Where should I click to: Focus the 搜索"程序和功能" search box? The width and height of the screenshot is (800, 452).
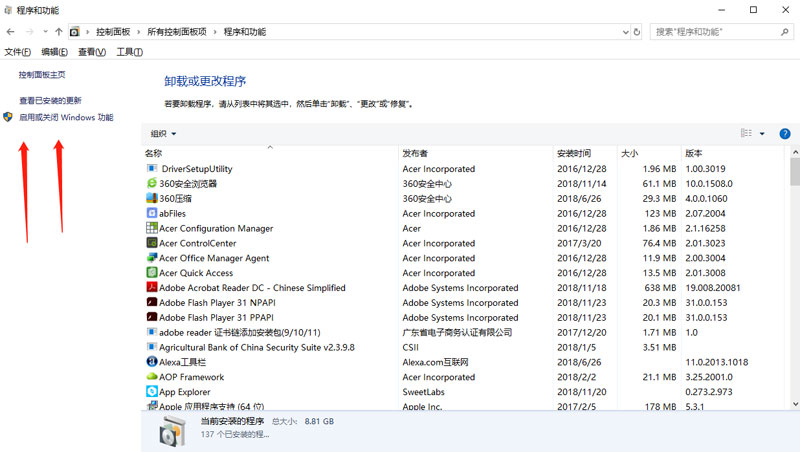721,32
